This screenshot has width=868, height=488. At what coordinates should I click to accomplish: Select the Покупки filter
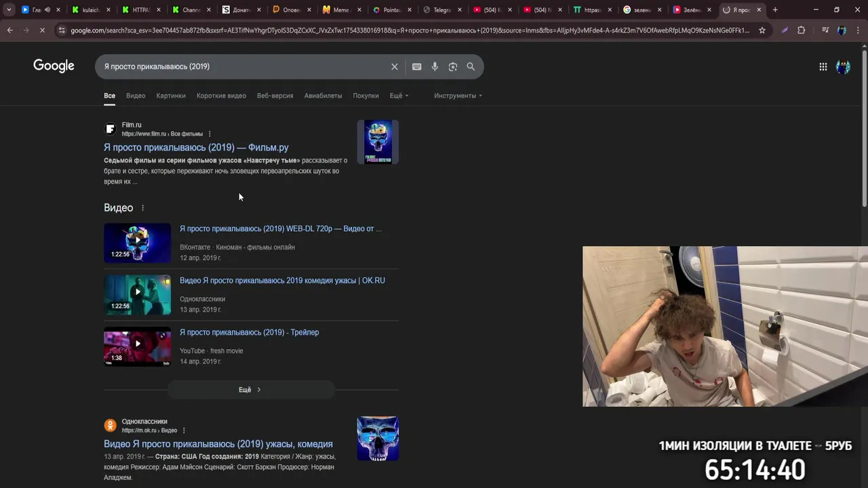point(366,96)
